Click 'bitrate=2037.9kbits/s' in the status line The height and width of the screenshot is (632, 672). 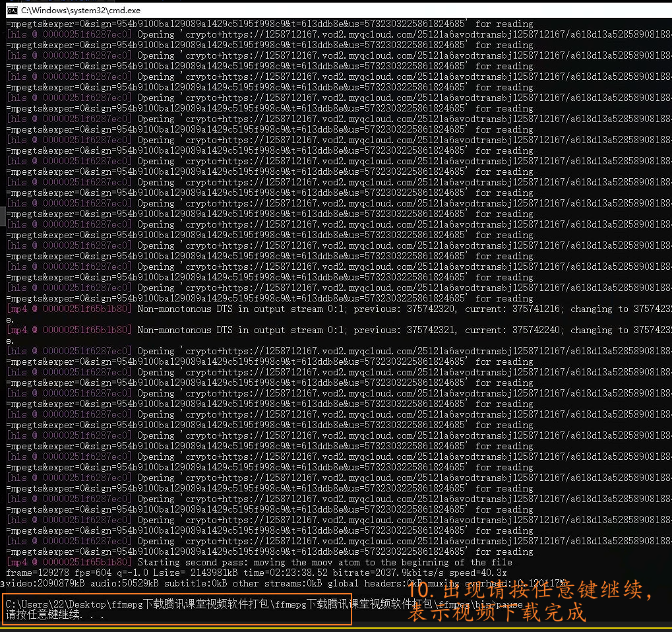coord(388,573)
